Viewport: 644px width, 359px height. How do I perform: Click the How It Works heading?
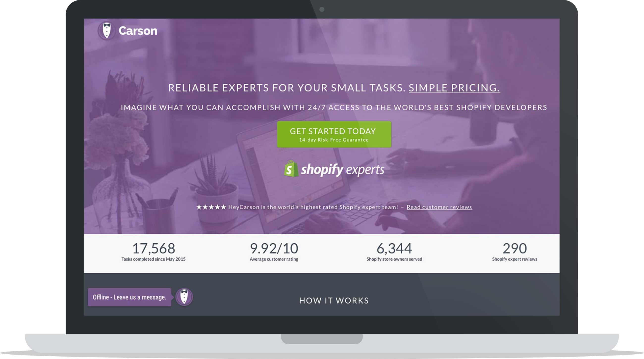tap(334, 301)
